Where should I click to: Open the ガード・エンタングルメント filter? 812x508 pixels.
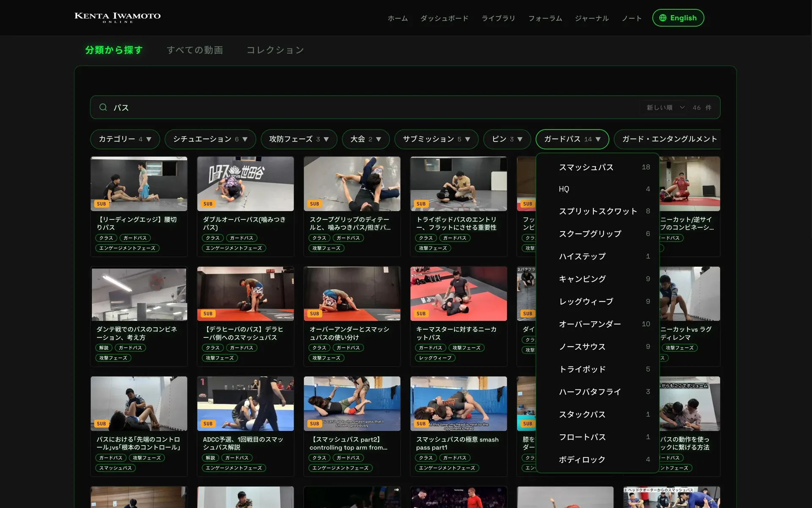click(667, 139)
